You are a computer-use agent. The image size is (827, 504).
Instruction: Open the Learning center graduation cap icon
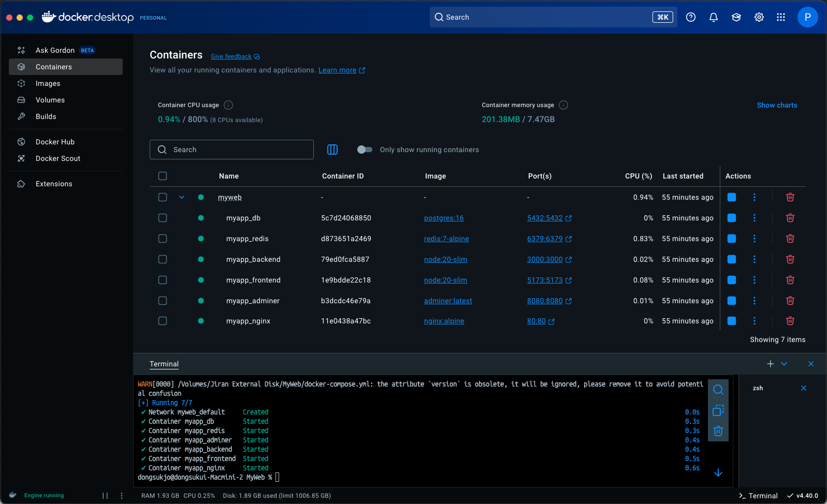[x=736, y=17]
